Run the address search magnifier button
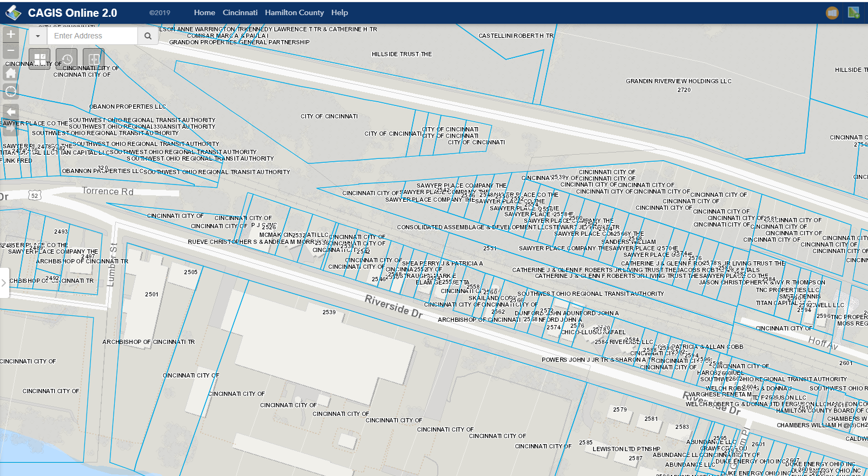Image resolution: width=868 pixels, height=476 pixels. point(148,36)
